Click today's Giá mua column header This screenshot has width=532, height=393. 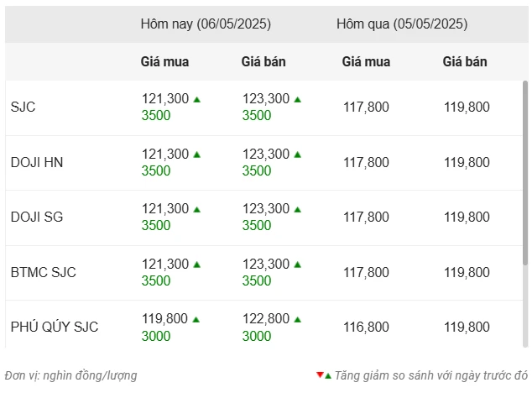coord(165,62)
